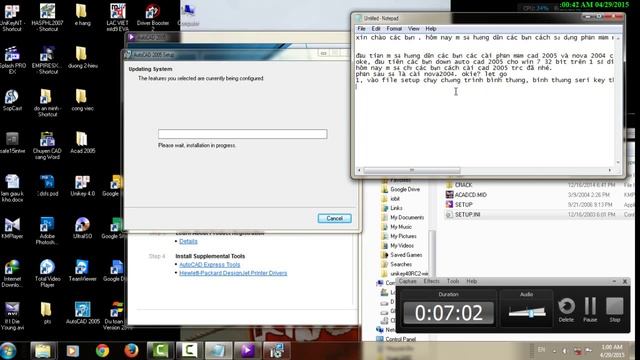Select the Splash PRO EX desktop icon

coord(12,60)
